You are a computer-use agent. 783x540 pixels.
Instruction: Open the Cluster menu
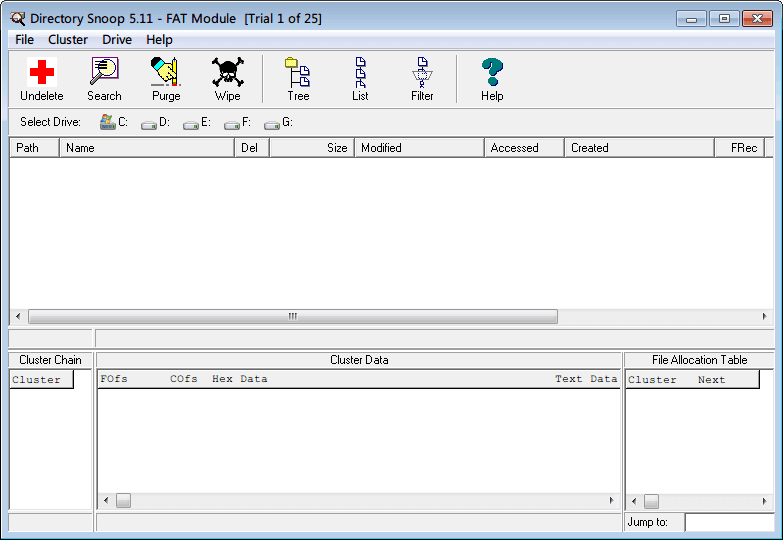click(x=68, y=40)
